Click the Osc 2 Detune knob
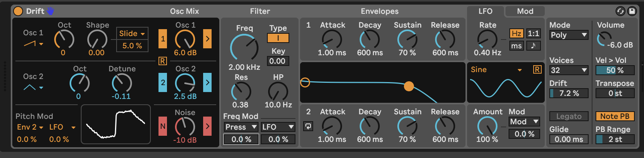 click(x=122, y=83)
